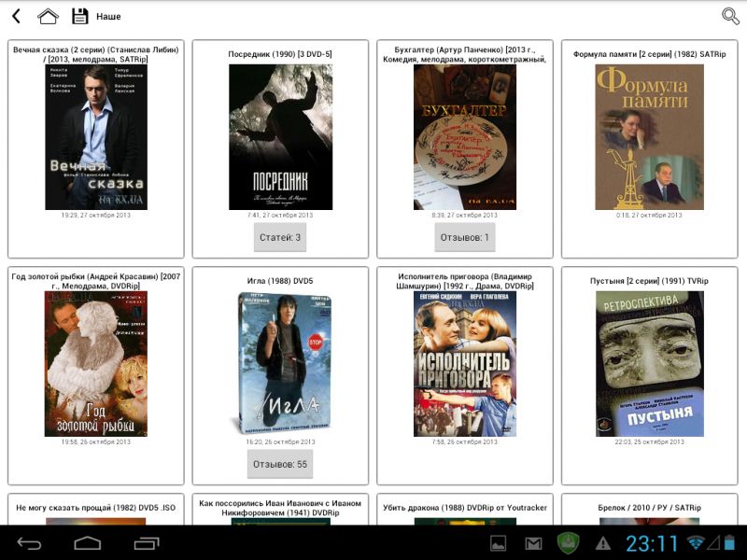The image size is (747, 560).
Task: Open the green shield security notification
Action: pos(568,542)
